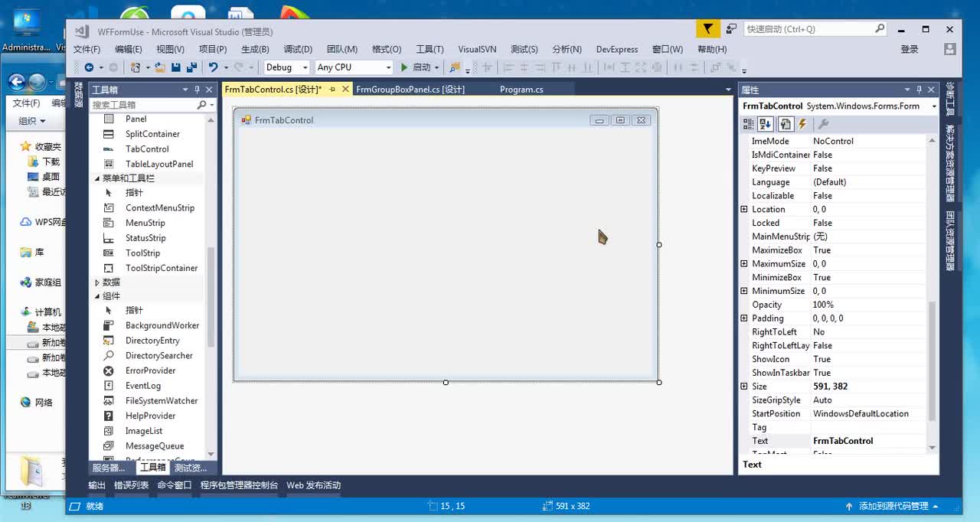The height and width of the screenshot is (522, 980).
Task: Select ToolStripContainer in the toolbox
Action: tap(162, 268)
